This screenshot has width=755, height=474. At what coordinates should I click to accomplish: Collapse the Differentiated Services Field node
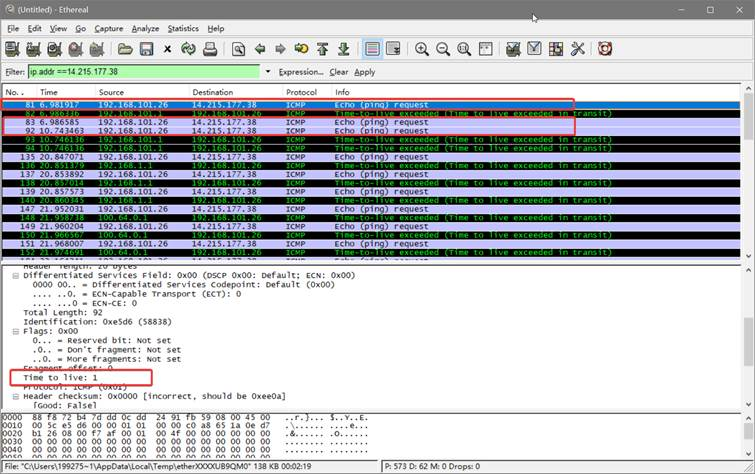pos(15,276)
